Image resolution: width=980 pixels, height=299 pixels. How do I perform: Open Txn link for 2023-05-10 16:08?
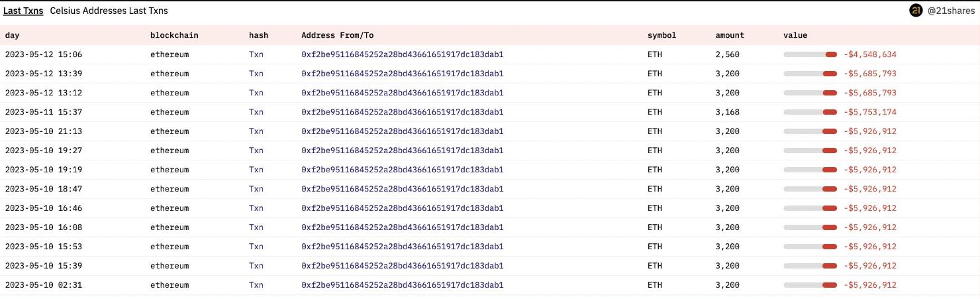[256, 227]
